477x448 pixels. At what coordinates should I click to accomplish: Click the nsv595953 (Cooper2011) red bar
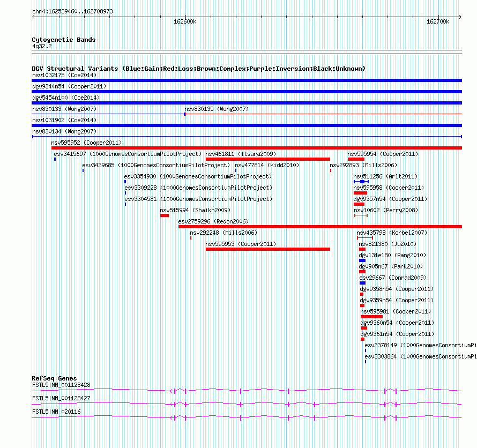[267, 249]
